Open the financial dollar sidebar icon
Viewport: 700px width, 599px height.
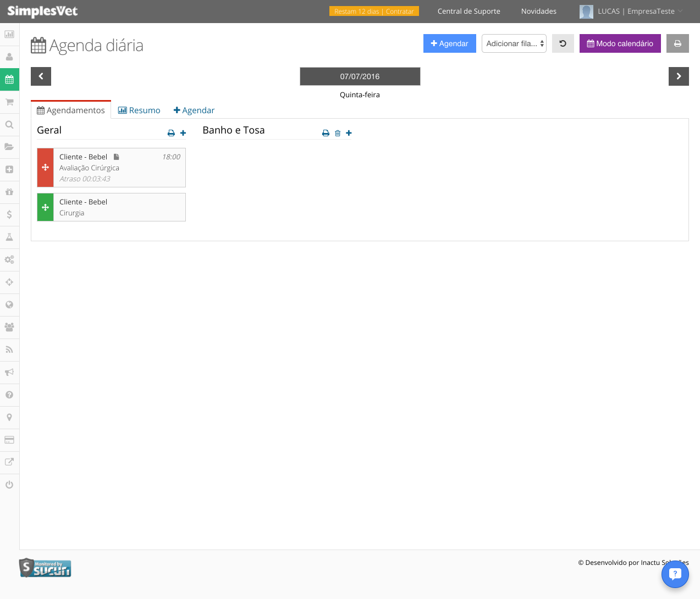(9, 214)
